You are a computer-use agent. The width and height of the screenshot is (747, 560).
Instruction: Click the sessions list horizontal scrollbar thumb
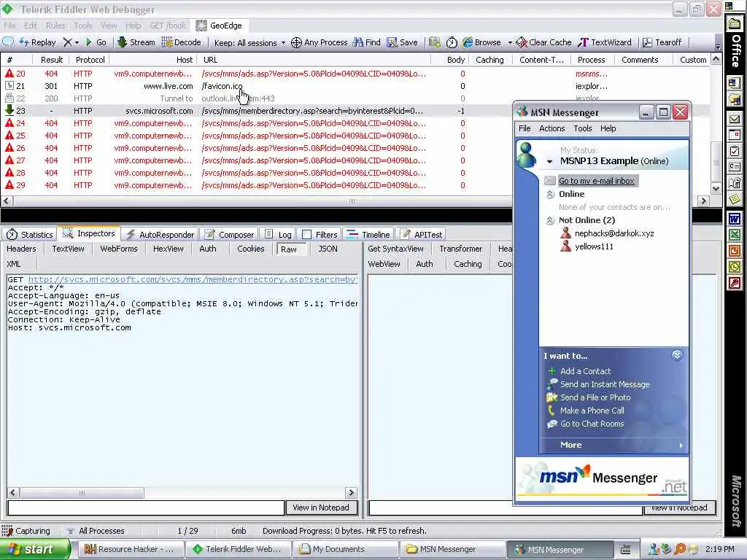pyautogui.click(x=352, y=201)
